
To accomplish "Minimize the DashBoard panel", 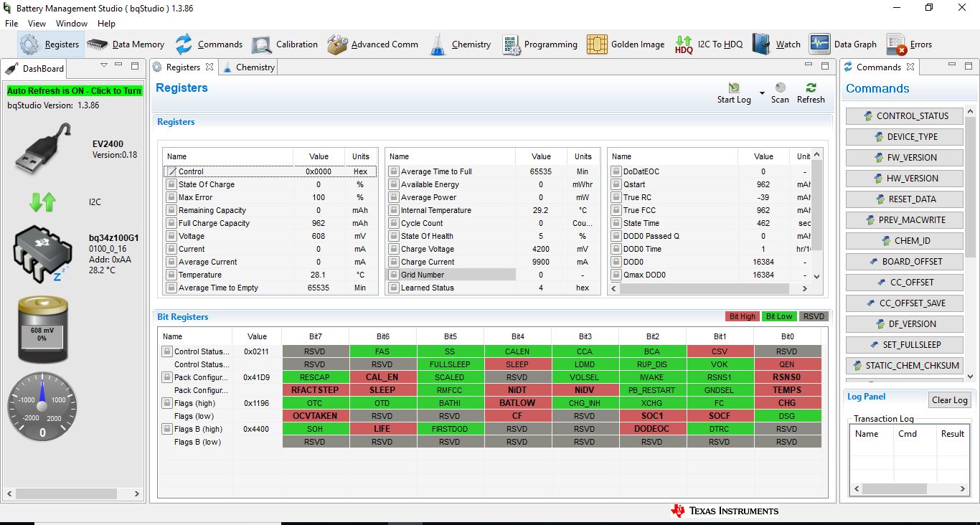I will click(119, 66).
